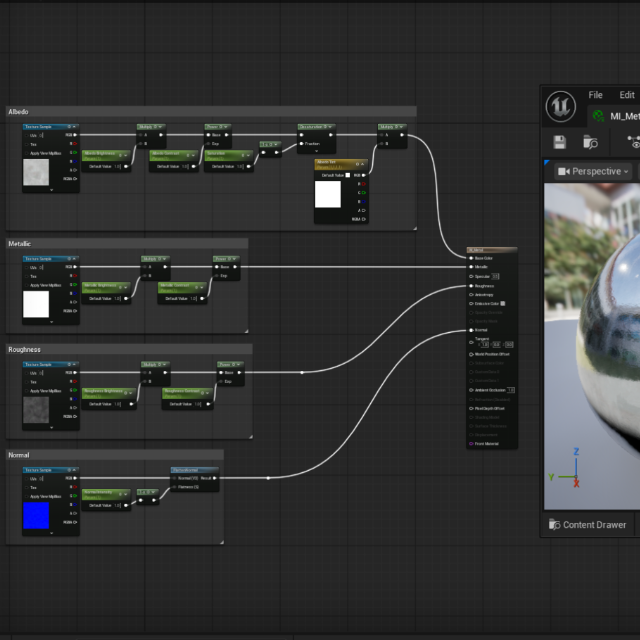
Task: Click the Albedo Texture Sample RGBA output pin
Action: (75, 179)
